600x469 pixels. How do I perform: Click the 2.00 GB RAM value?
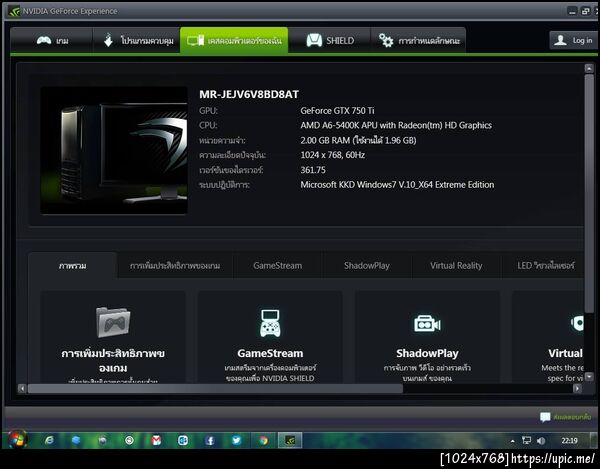pos(358,140)
